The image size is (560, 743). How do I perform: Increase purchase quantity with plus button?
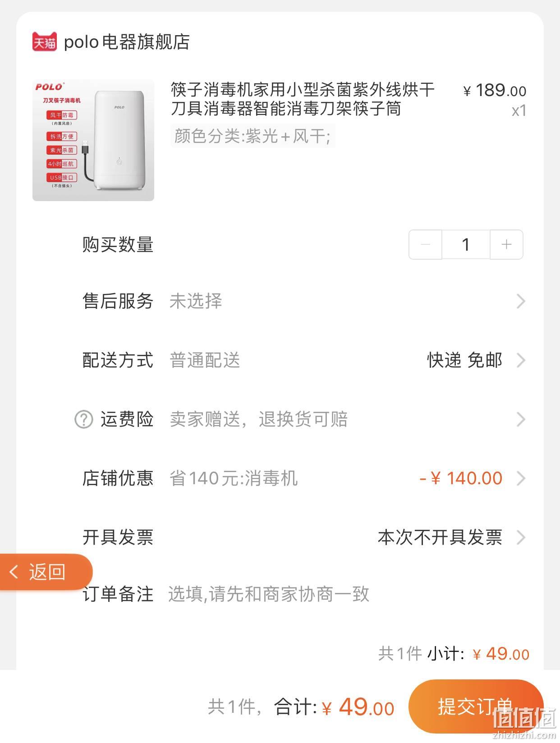[506, 244]
